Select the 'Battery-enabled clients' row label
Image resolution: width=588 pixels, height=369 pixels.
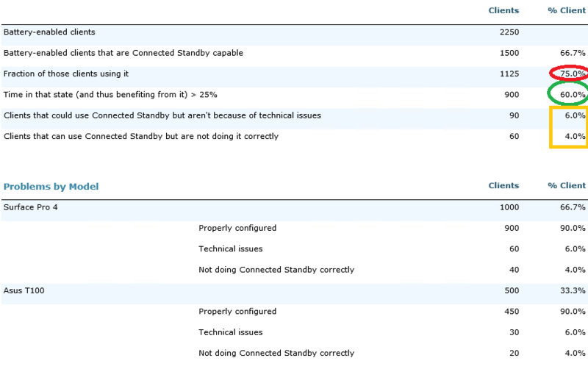click(49, 32)
